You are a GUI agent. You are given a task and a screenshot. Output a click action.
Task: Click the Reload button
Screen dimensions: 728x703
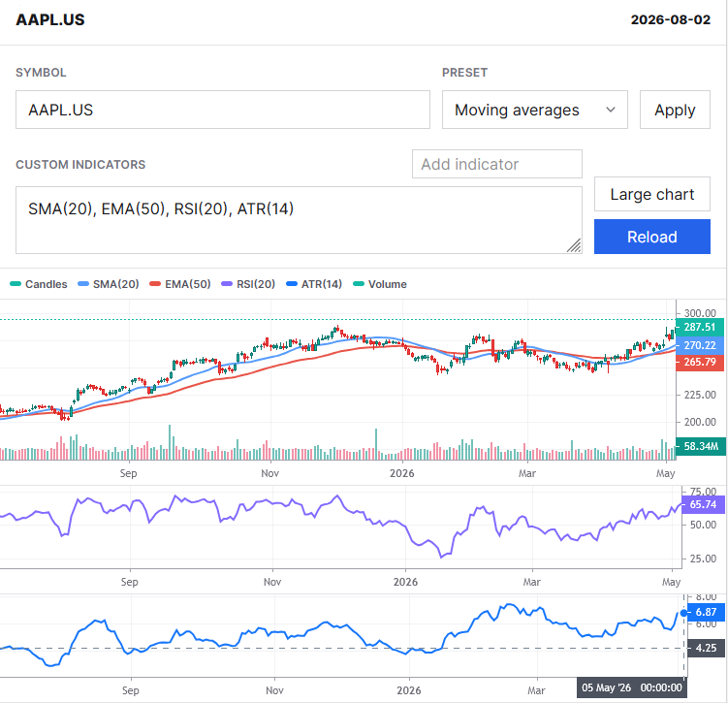(651, 237)
